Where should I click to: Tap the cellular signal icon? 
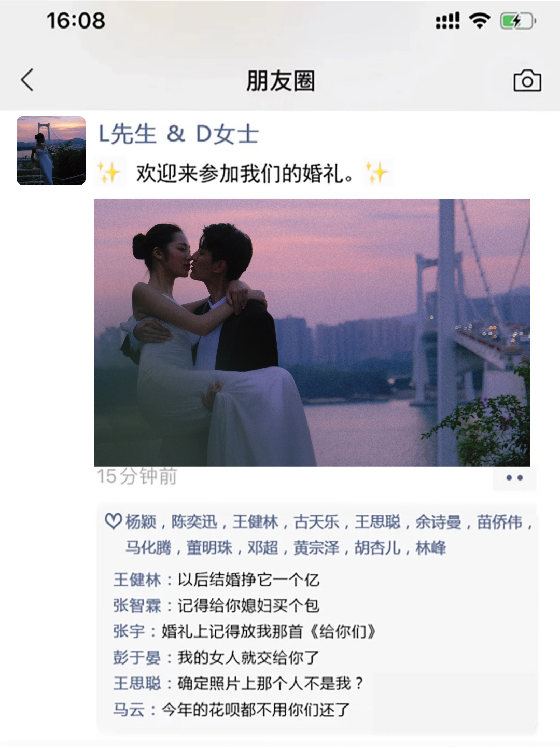click(x=447, y=21)
